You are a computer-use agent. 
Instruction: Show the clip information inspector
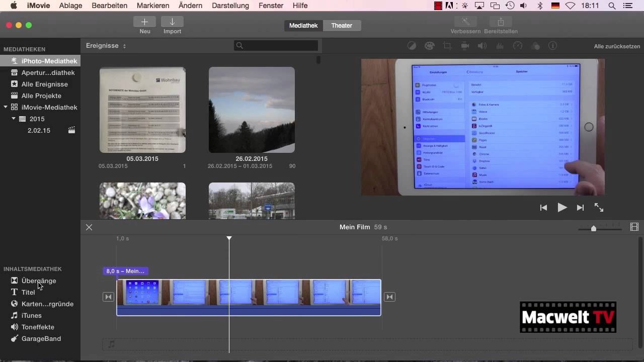pyautogui.click(x=553, y=46)
